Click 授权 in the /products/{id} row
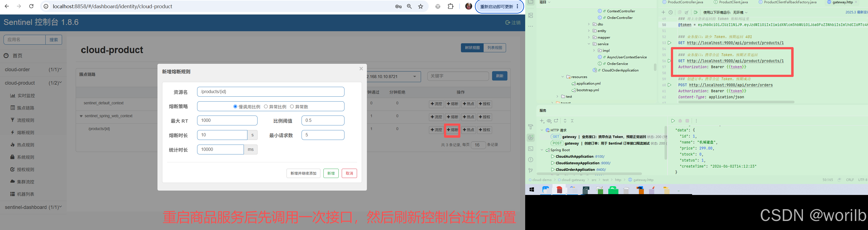The image size is (868, 230). 484,130
